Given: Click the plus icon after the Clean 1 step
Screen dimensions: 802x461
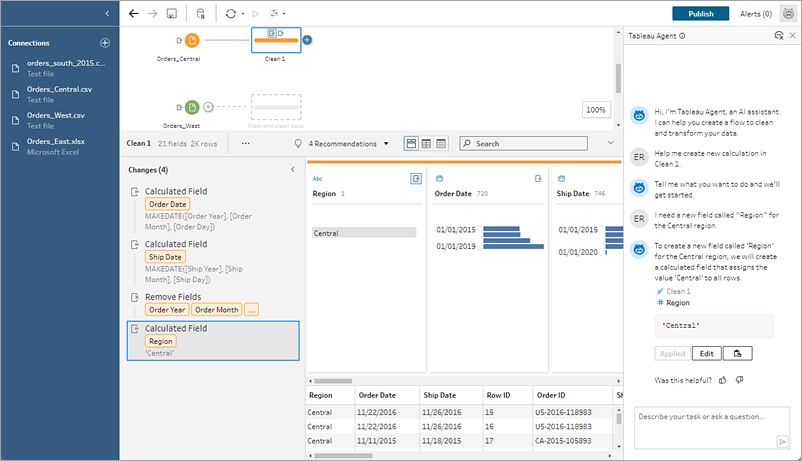Looking at the screenshot, I should [307, 40].
